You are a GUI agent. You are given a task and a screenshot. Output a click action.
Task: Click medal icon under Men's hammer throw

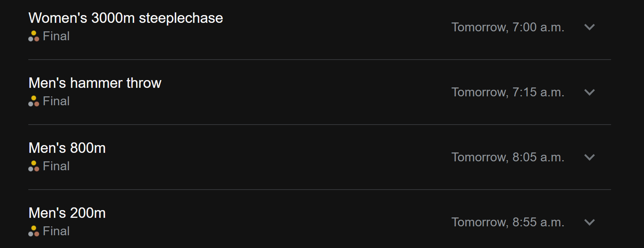34,101
